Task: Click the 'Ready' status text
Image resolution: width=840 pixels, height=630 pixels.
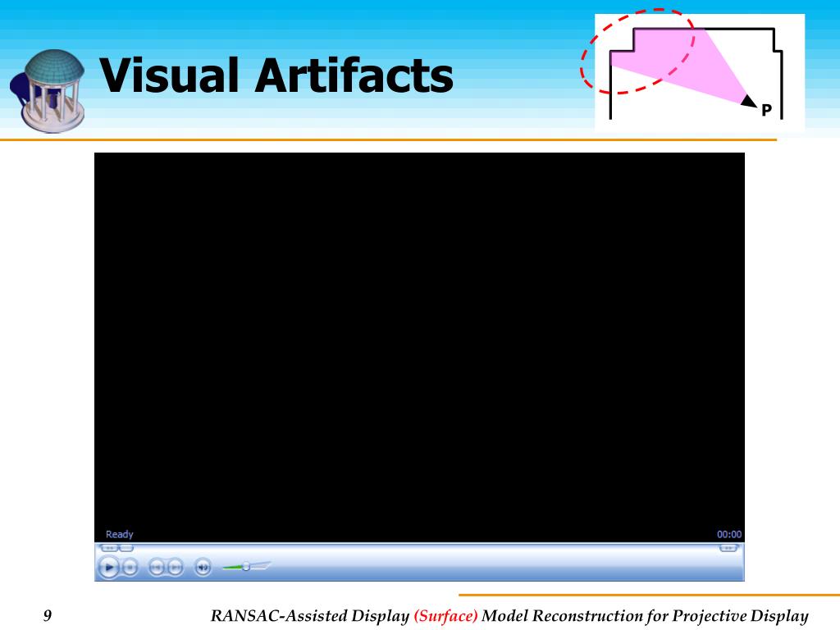Action: 120,534
